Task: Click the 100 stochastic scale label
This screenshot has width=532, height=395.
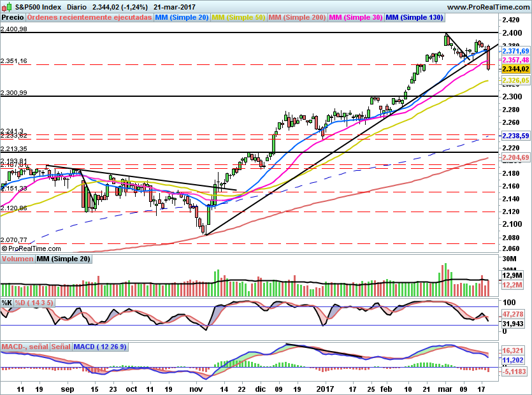Action: tap(508, 303)
